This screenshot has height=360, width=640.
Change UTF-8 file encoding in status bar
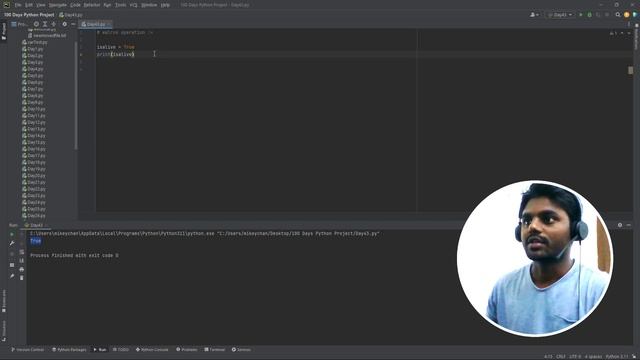click(x=575, y=357)
